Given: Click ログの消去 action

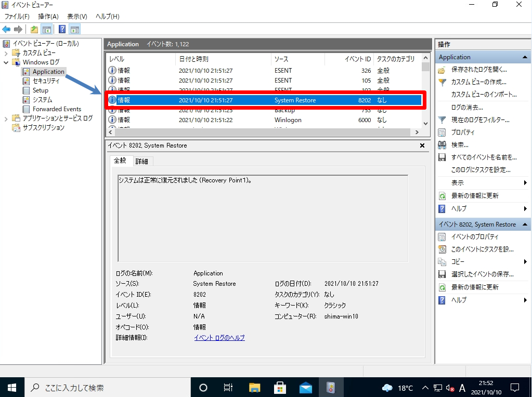Looking at the screenshot, I should tap(467, 108).
